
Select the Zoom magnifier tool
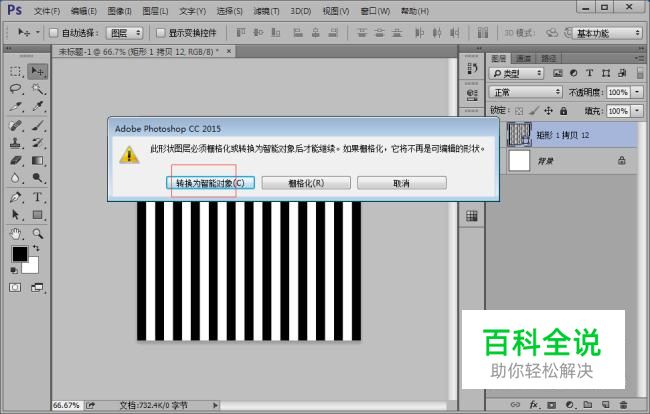(37, 234)
